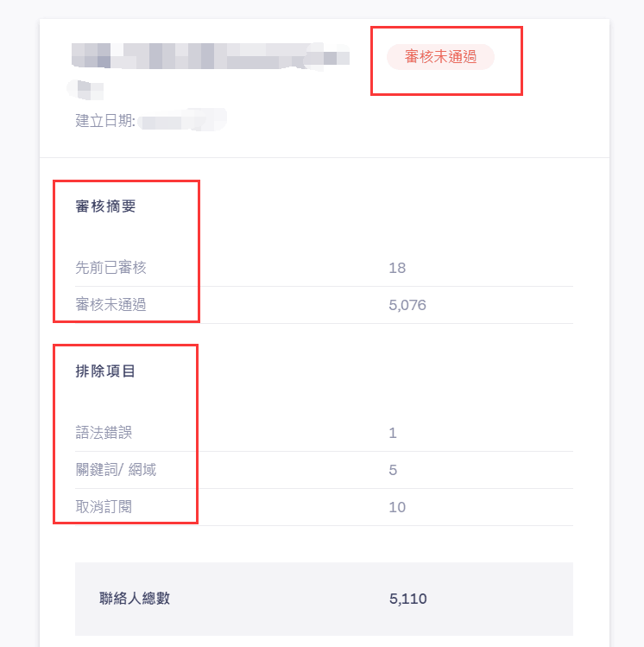Click the blurred campaign title at top
Viewport: 644px width, 647px height.
[211, 57]
